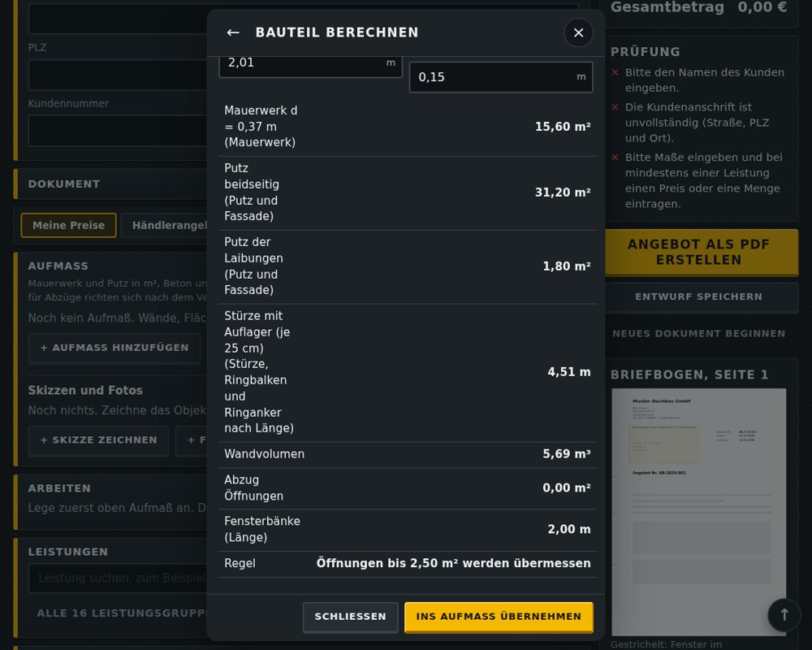The height and width of the screenshot is (650, 812).
Task: Click the Kundennummer input field
Action: click(118, 131)
